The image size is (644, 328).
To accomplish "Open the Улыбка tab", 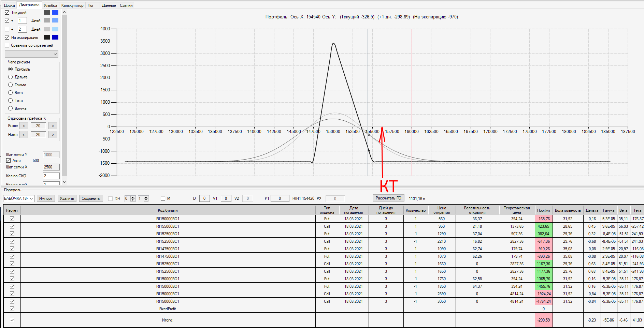I will tap(51, 5).
